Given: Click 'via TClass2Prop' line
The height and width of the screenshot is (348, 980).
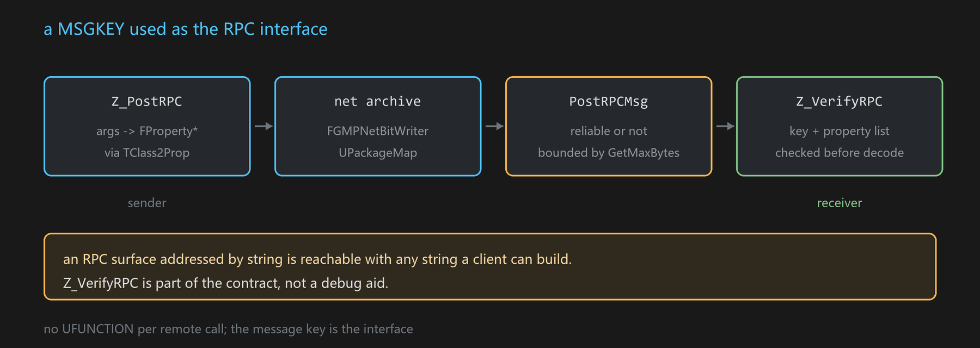Looking at the screenshot, I should coord(147,153).
